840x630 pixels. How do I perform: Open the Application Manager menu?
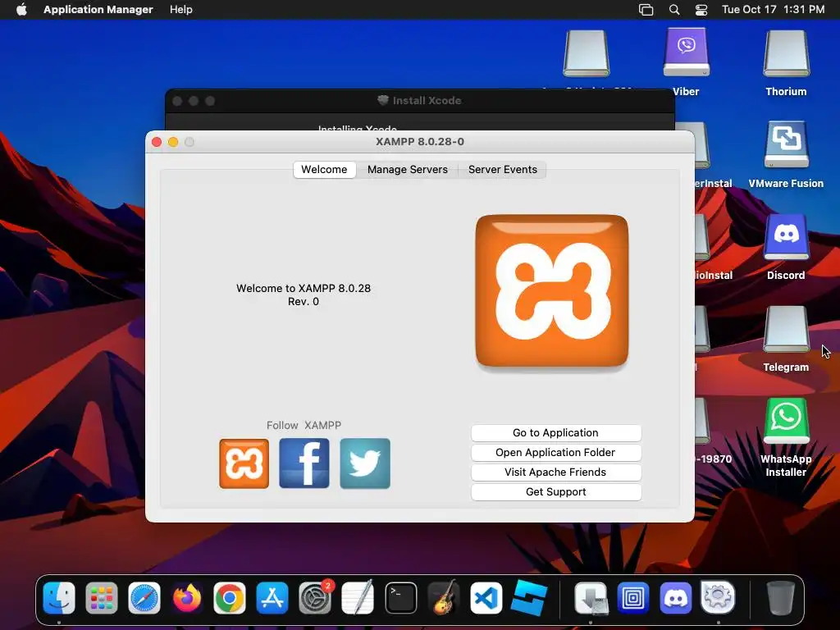98,10
